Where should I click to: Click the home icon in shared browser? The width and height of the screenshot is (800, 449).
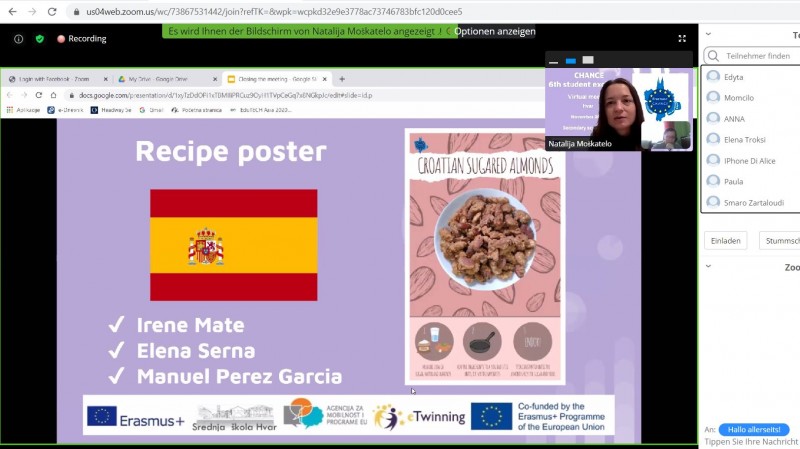[x=53, y=95]
